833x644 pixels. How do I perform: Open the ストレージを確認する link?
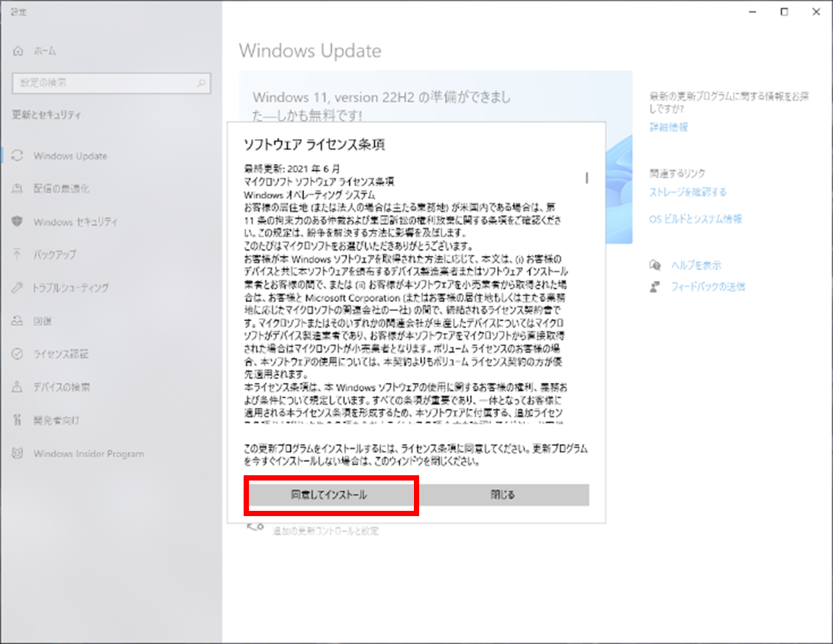tap(688, 192)
